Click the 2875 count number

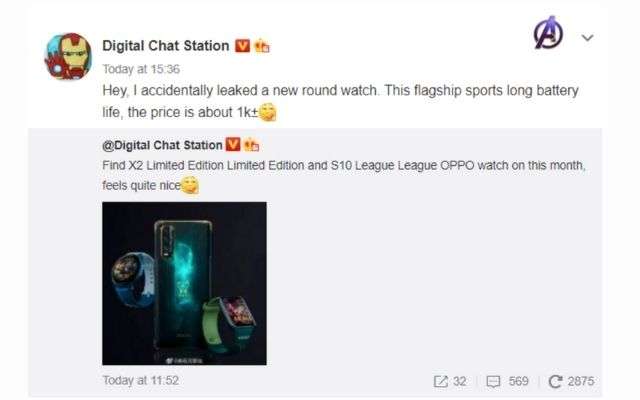pos(581,381)
